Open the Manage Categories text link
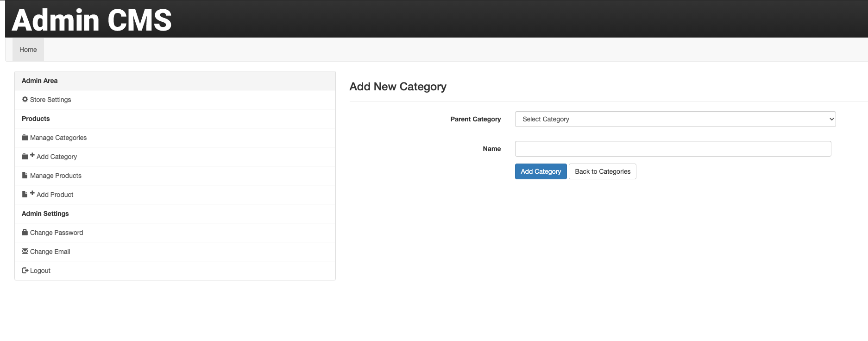 (58, 138)
